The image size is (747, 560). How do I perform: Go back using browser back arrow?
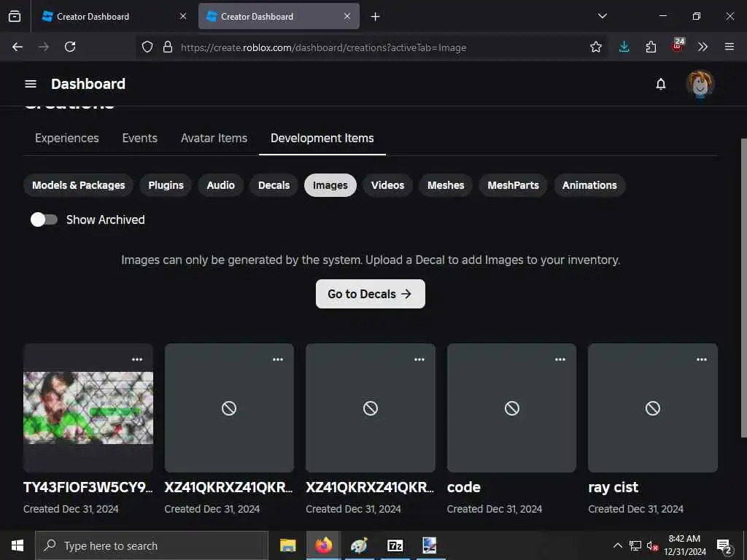pos(18,47)
